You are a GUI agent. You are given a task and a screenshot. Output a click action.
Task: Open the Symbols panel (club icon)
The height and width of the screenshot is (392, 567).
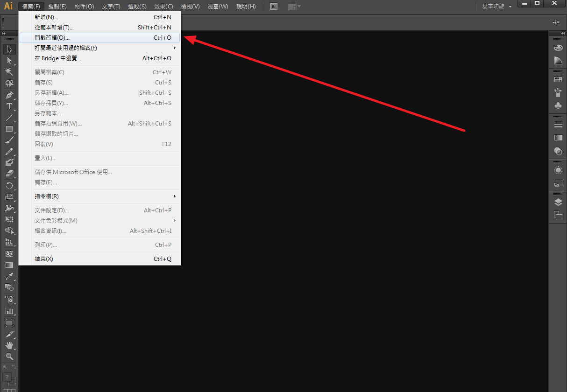[x=558, y=105]
